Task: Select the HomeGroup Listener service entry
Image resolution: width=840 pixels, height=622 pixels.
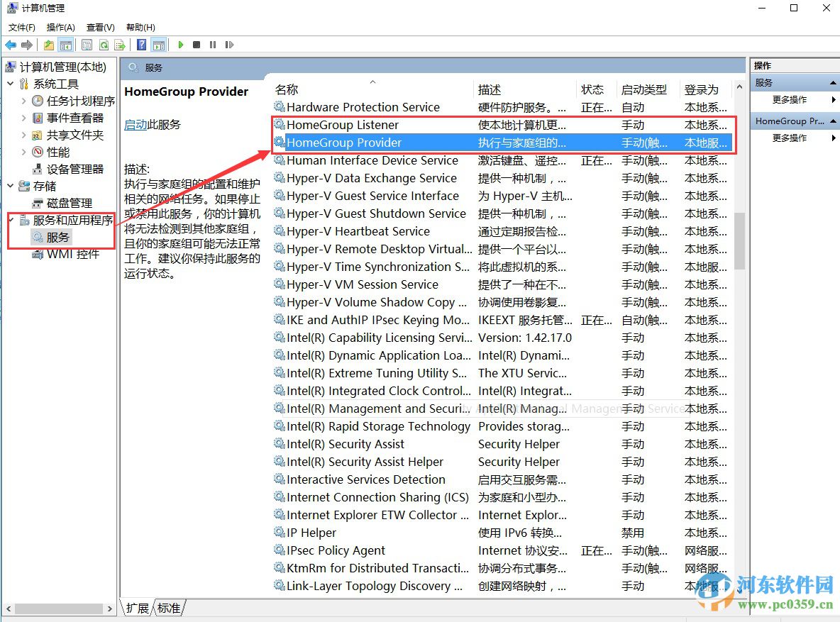Action: coord(344,125)
